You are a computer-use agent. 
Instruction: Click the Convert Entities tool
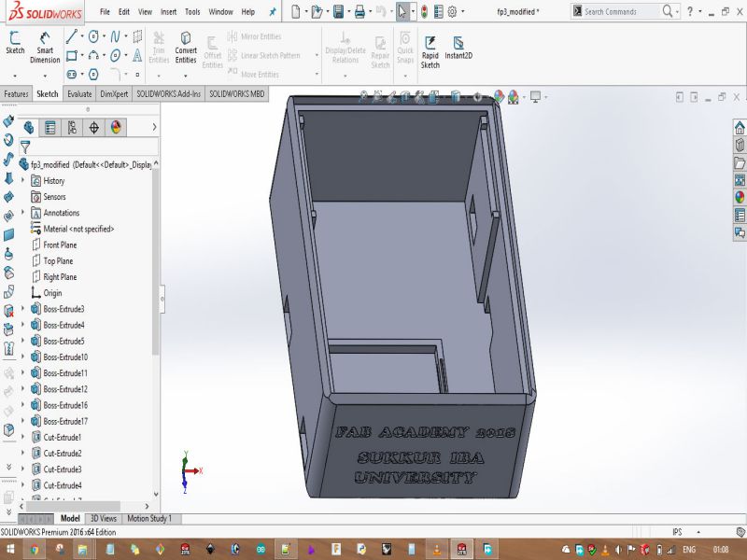(x=186, y=48)
